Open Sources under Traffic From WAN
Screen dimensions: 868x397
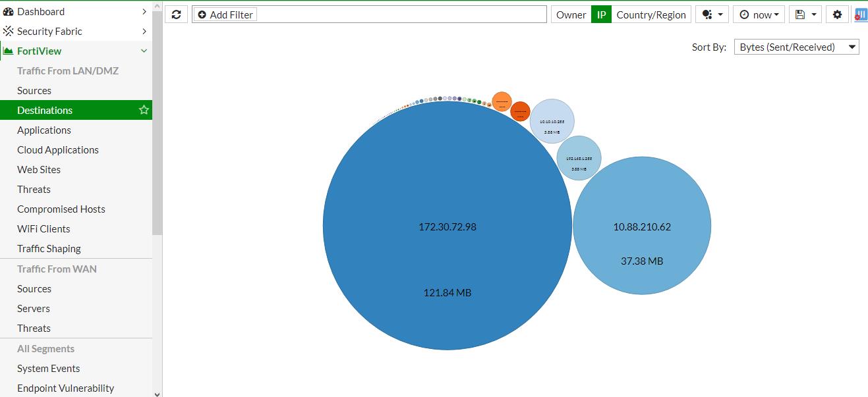(34, 288)
